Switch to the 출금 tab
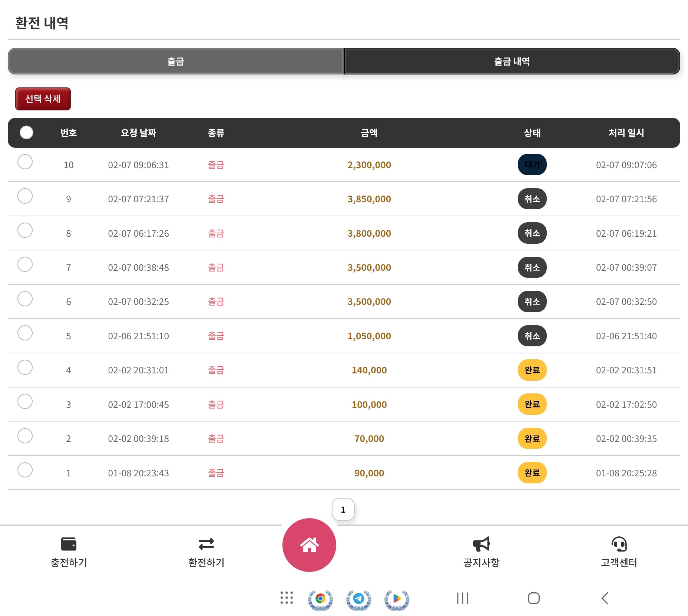 tap(176, 61)
